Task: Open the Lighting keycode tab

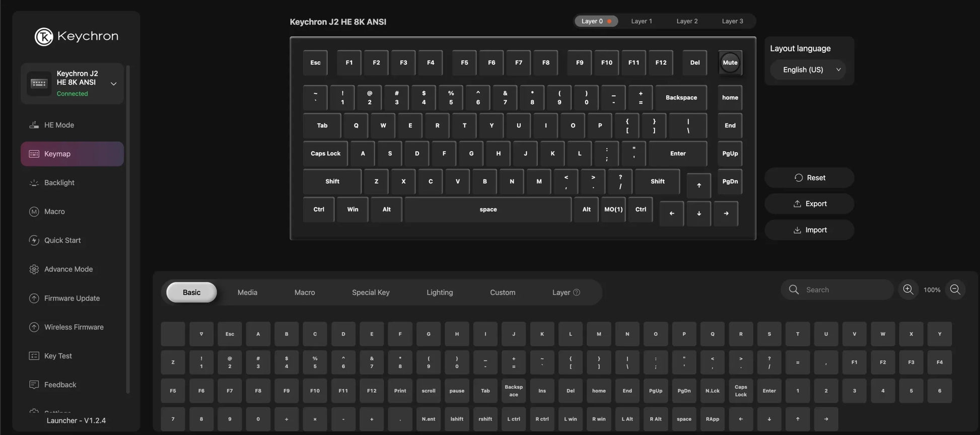Action: 440,293
